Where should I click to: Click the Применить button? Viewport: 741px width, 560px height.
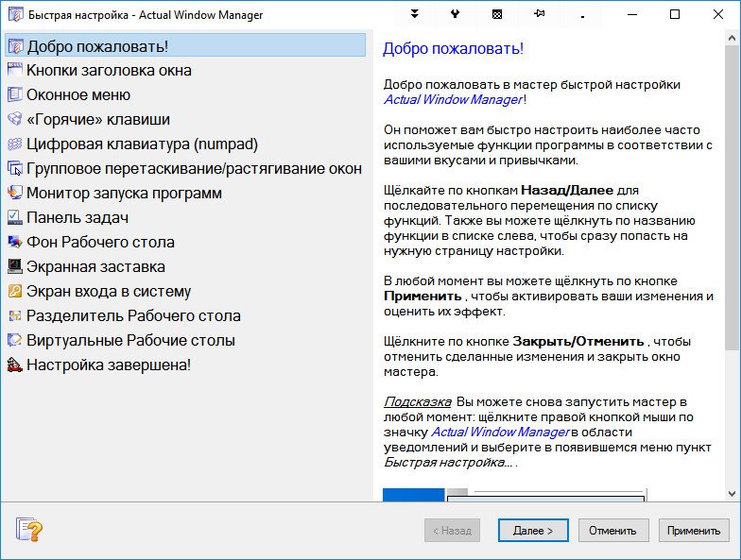click(x=694, y=531)
